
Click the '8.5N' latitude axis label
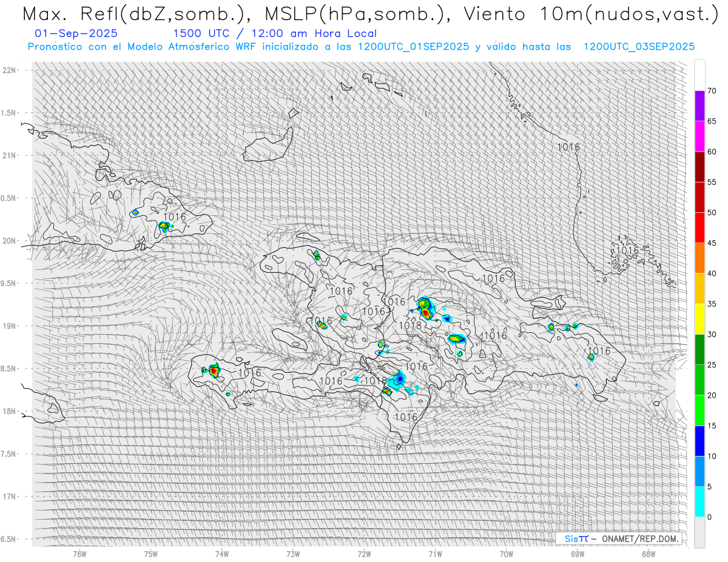coord(9,369)
